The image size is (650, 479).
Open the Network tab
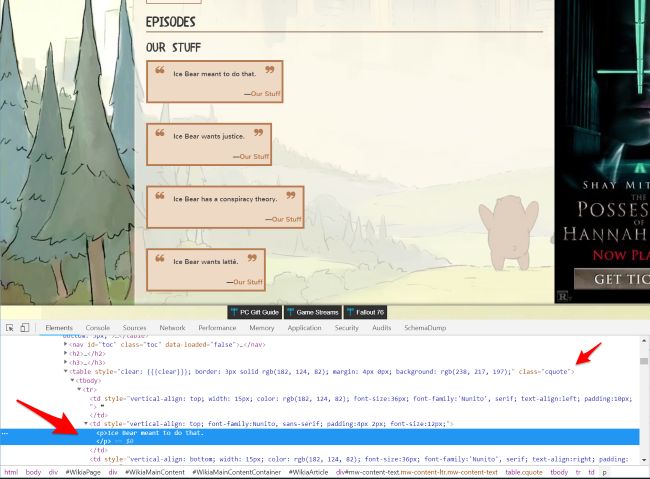click(172, 328)
